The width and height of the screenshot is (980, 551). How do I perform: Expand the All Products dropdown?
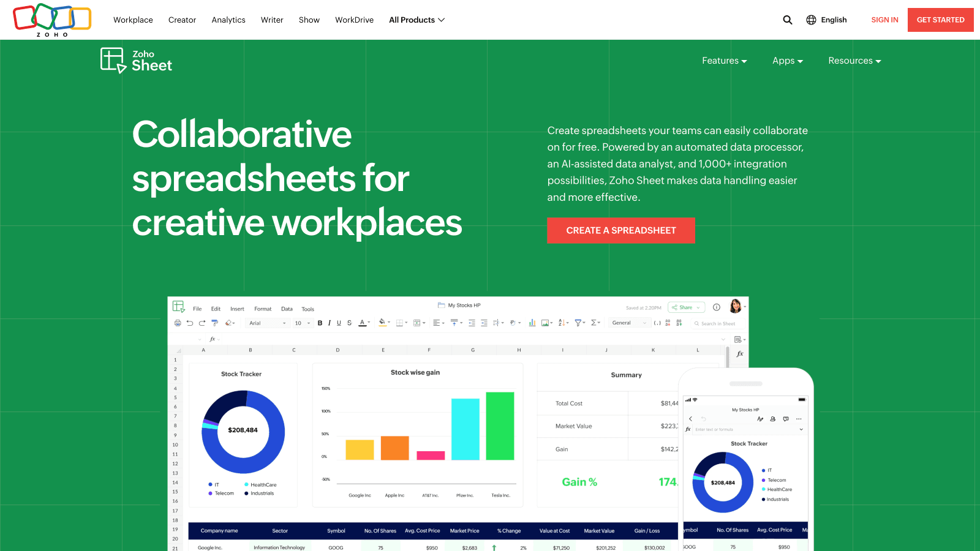(417, 20)
